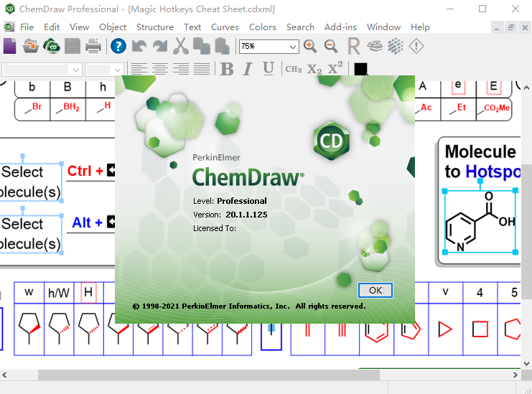
Task: Click the dotted grid toolbar icon
Action: point(396,46)
